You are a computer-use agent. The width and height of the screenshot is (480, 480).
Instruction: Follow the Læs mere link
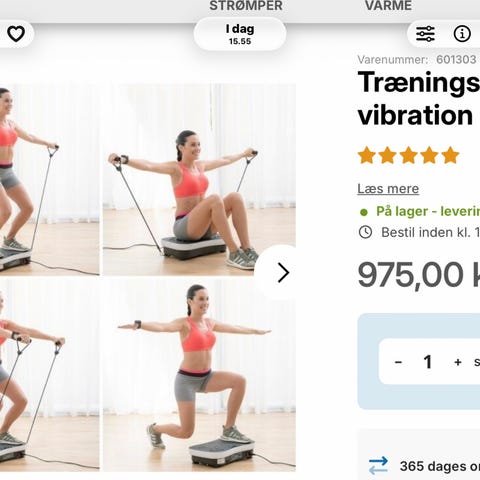[388, 189]
